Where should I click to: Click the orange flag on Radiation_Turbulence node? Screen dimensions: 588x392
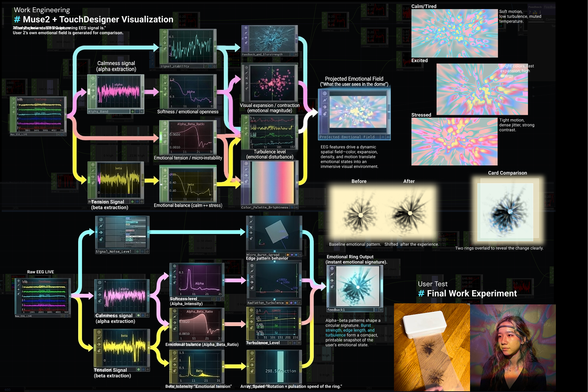(x=287, y=303)
